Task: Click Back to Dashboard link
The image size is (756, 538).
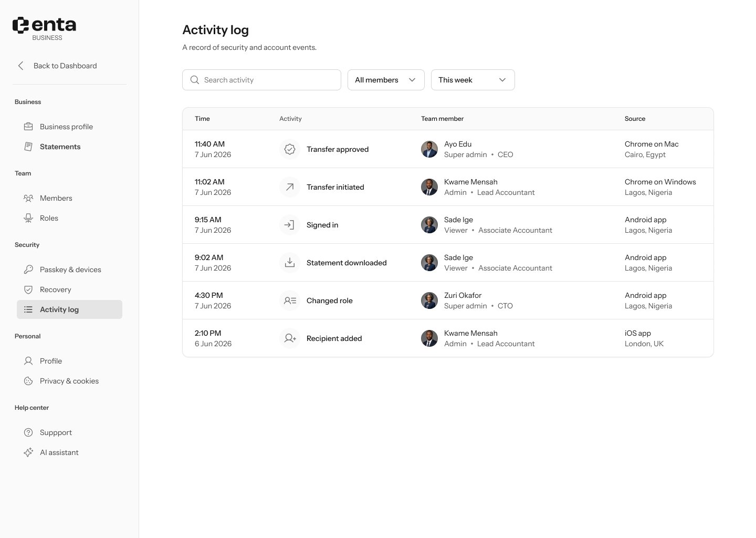Action: [57, 66]
